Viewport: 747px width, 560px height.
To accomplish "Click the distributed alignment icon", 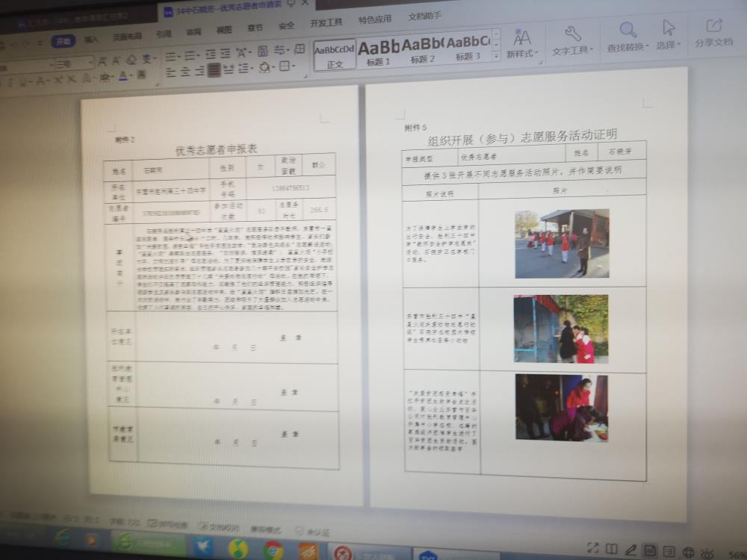I will click(229, 69).
